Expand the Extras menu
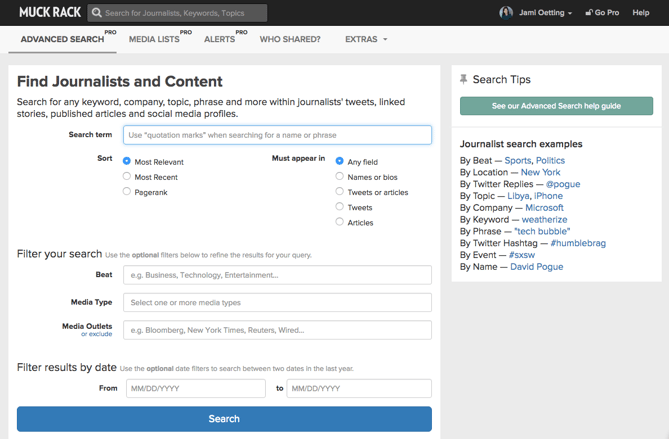 click(365, 40)
